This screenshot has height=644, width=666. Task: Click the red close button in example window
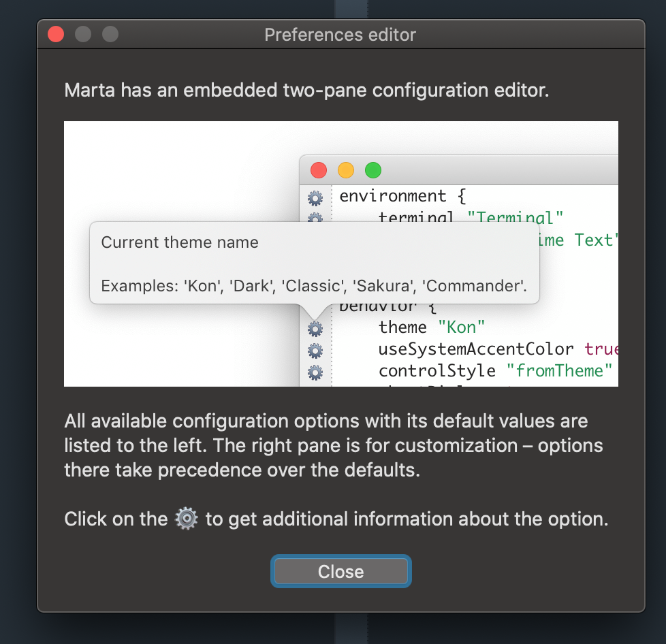318,170
